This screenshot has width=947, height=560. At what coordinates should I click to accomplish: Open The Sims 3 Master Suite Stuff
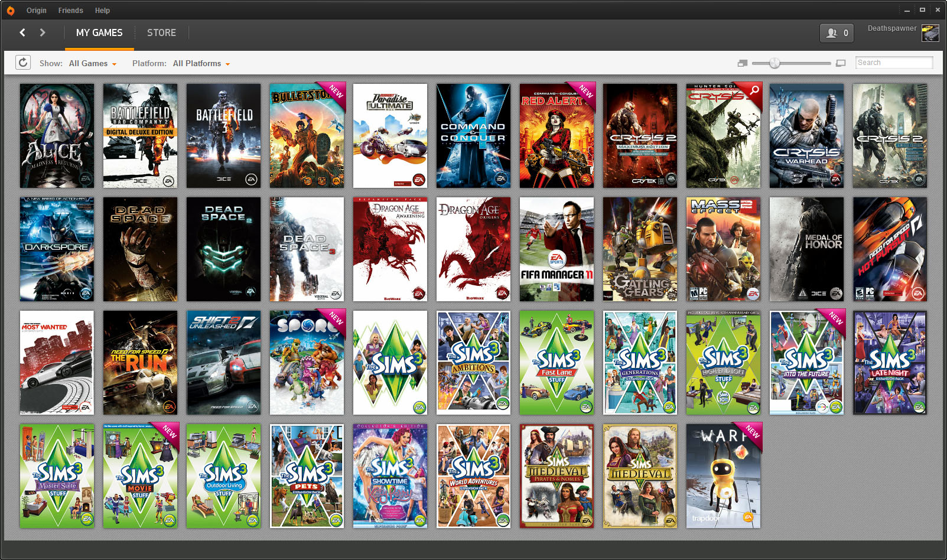[x=57, y=476]
